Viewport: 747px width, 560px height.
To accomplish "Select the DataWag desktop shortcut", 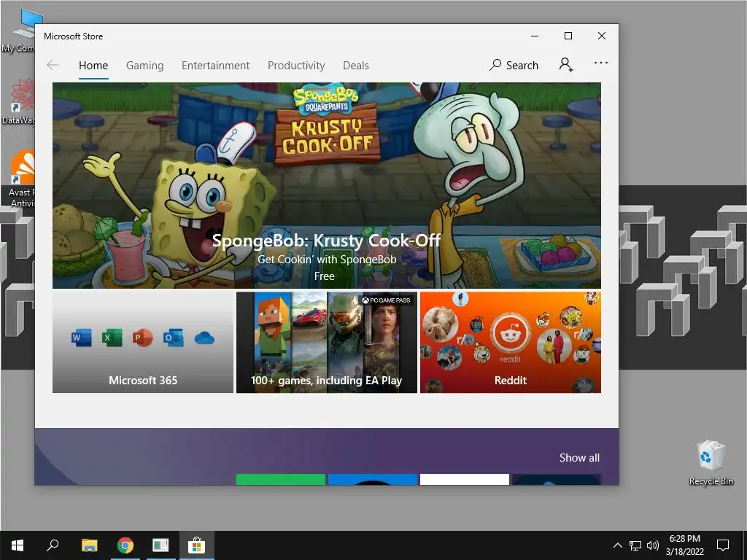I will pos(18,101).
